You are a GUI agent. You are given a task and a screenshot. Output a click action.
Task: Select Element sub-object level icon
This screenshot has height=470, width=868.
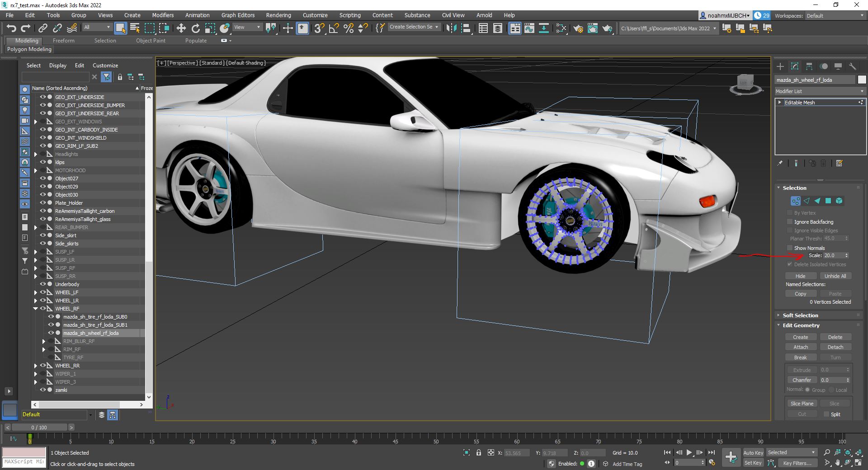tap(839, 201)
